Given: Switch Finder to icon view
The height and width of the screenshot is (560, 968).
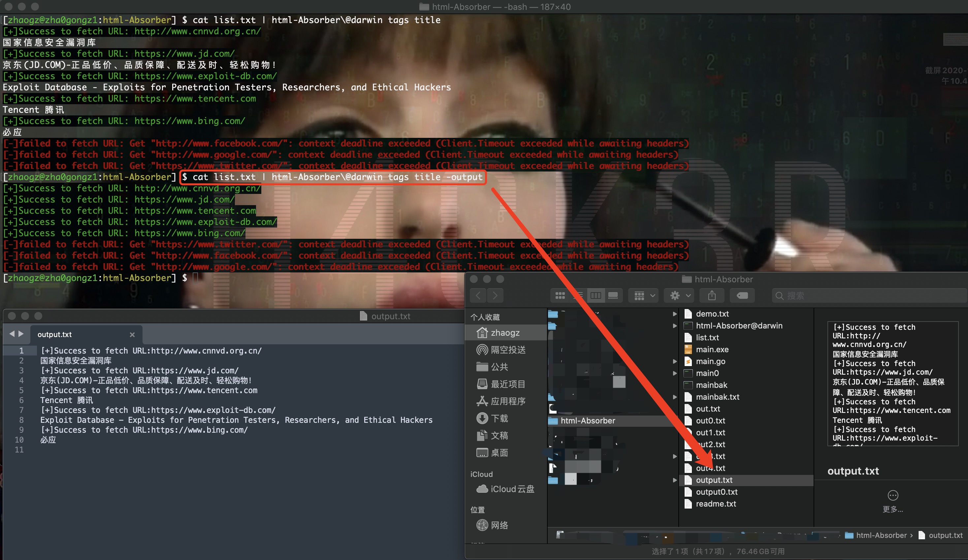Looking at the screenshot, I should coord(560,296).
